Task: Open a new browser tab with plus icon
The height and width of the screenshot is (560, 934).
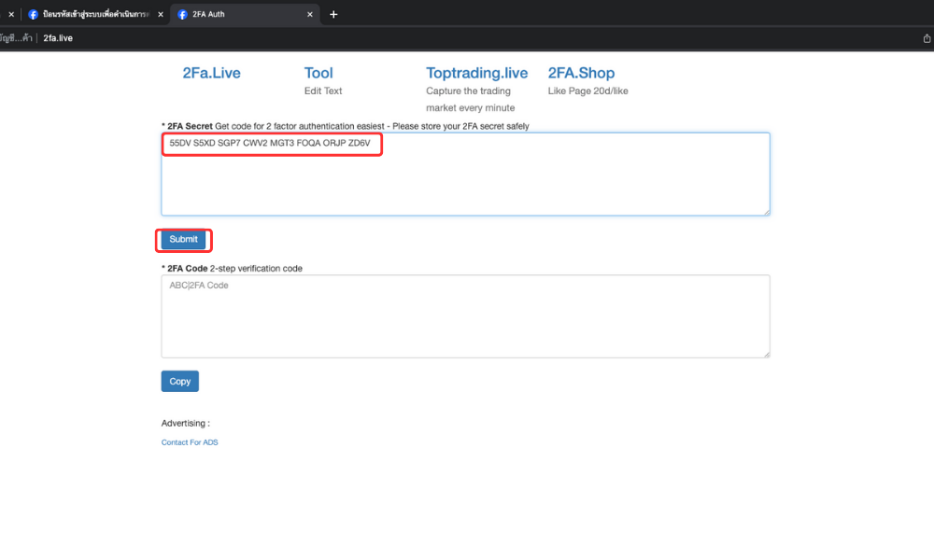Action: [x=333, y=14]
